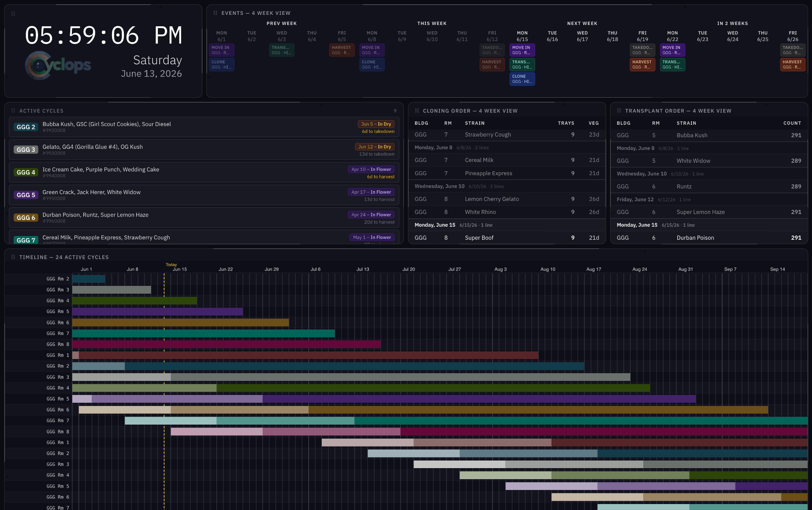Select the White Widow transplant row

[x=709, y=161]
